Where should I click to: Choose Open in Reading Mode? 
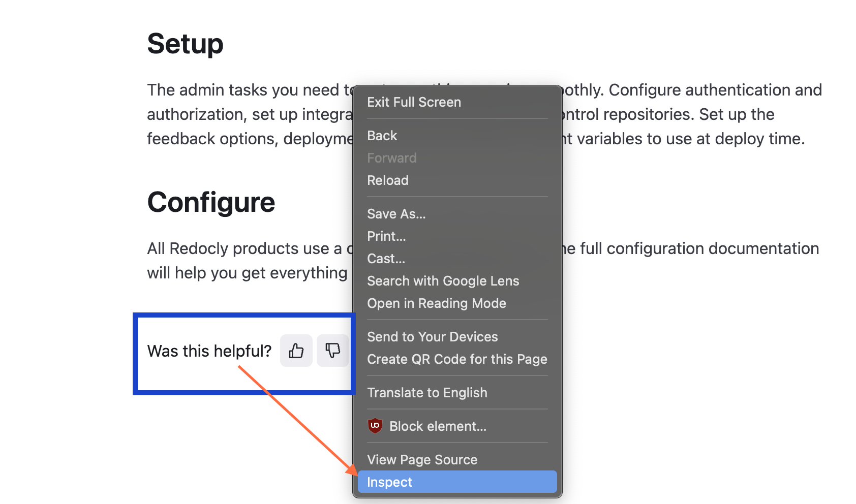coord(457,303)
